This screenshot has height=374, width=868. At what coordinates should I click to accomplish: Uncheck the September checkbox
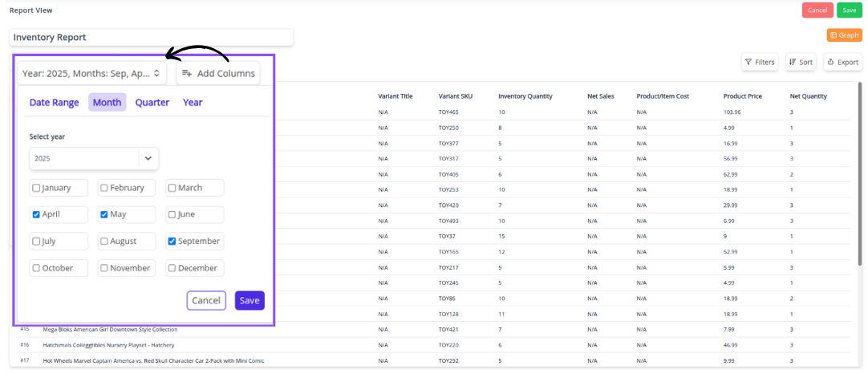pyautogui.click(x=172, y=241)
